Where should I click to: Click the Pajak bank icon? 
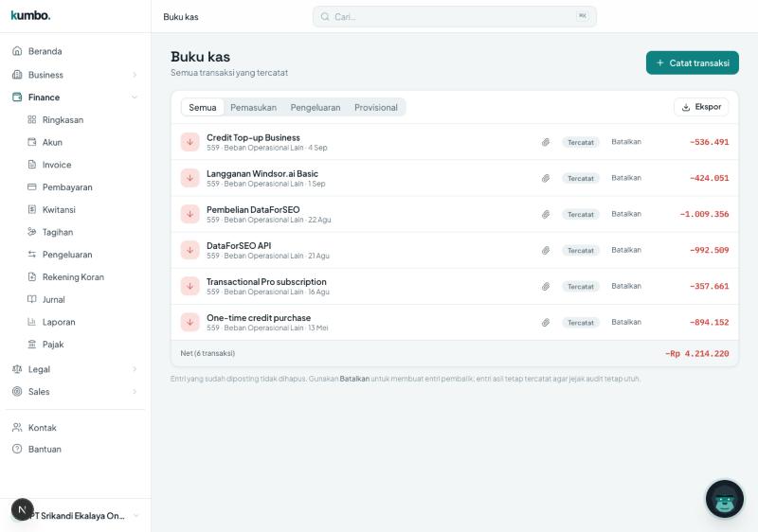click(32, 345)
